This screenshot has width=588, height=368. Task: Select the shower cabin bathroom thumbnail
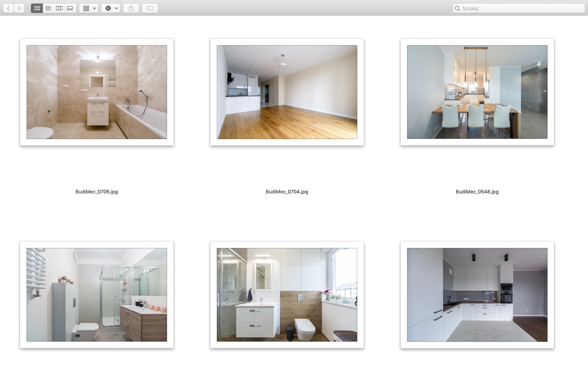(97, 295)
